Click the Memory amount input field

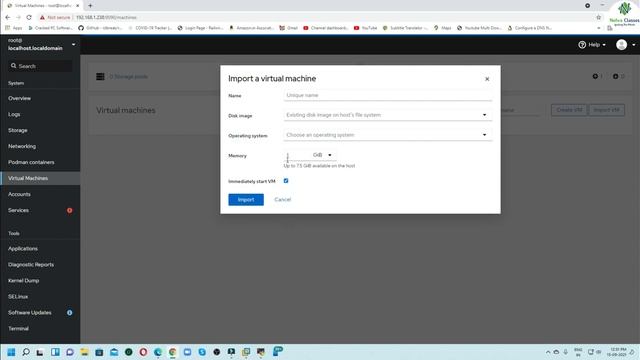coord(297,155)
